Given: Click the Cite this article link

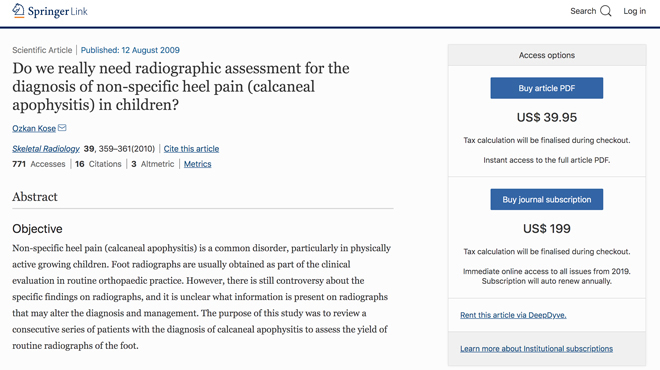Looking at the screenshot, I should (x=191, y=149).
